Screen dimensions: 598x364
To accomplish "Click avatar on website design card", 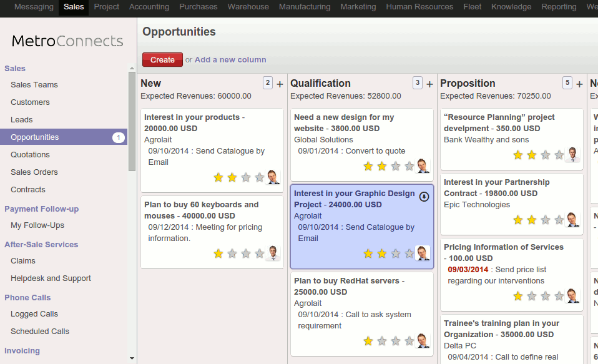I will coord(423,166).
